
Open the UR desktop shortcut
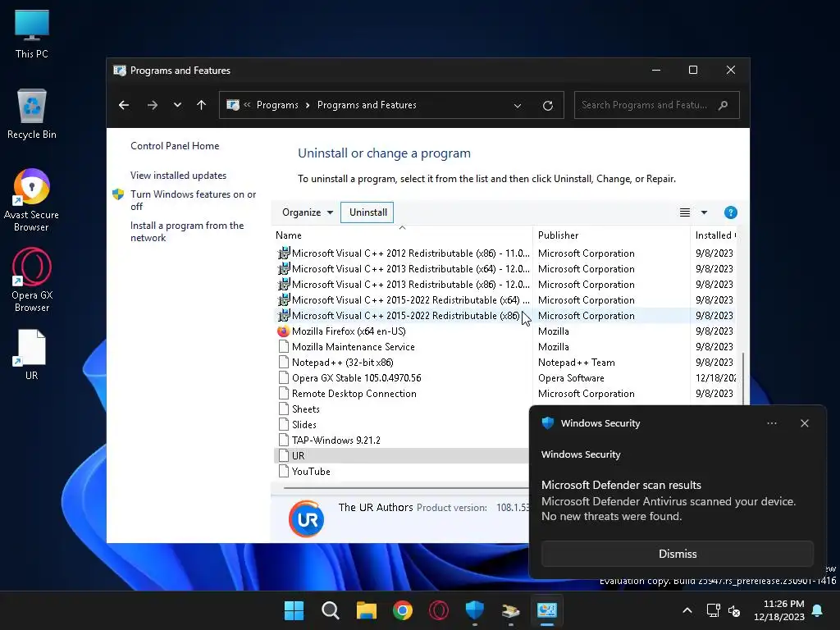[32, 354]
